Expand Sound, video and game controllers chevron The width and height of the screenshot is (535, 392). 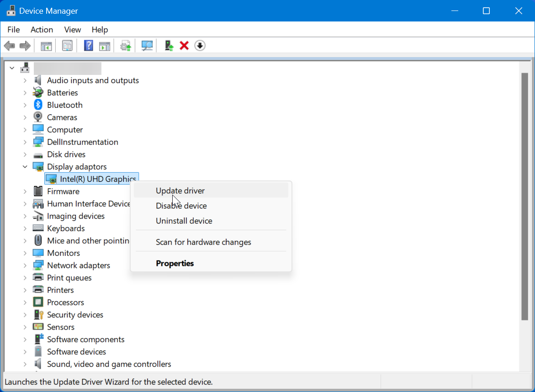(x=25, y=364)
